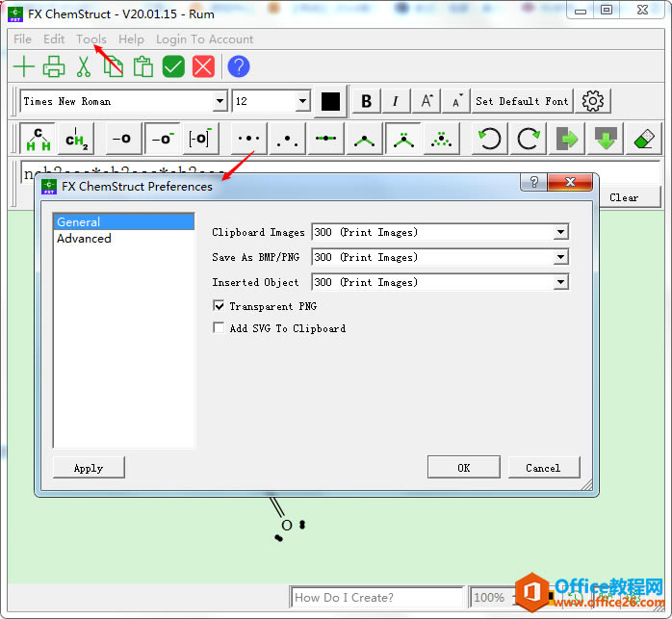Image resolution: width=672 pixels, height=619 pixels.
Task: Open the black font color swatch
Action: point(330,102)
